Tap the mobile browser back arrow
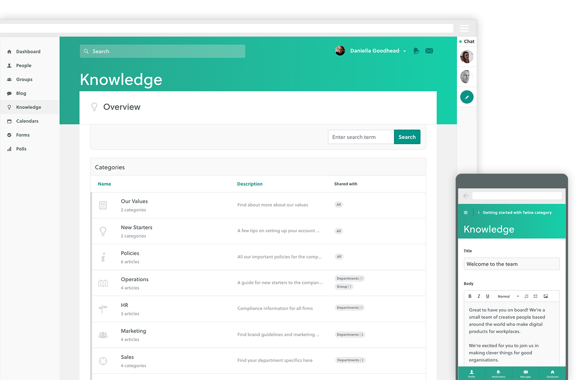The image size is (588, 380). 466,196
